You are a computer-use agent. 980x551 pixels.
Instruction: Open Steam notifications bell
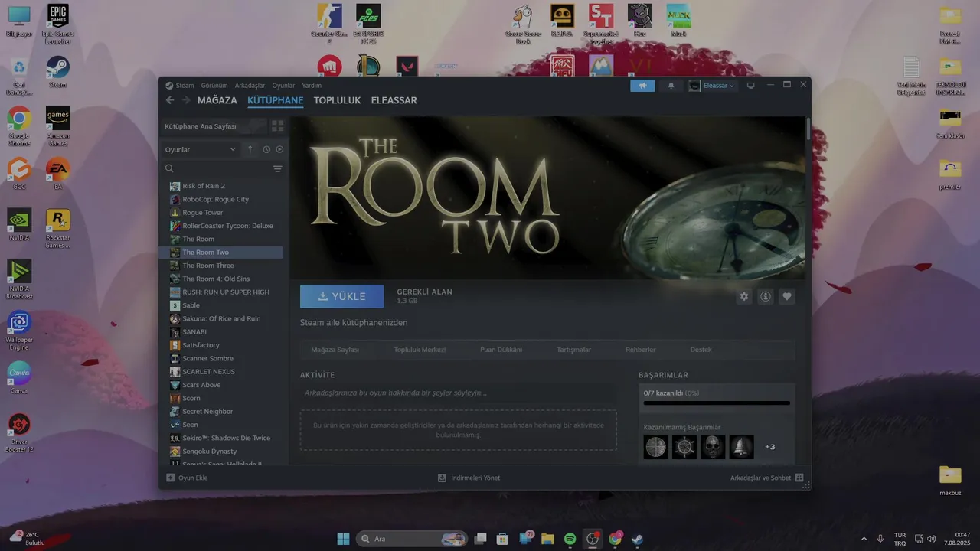point(671,86)
